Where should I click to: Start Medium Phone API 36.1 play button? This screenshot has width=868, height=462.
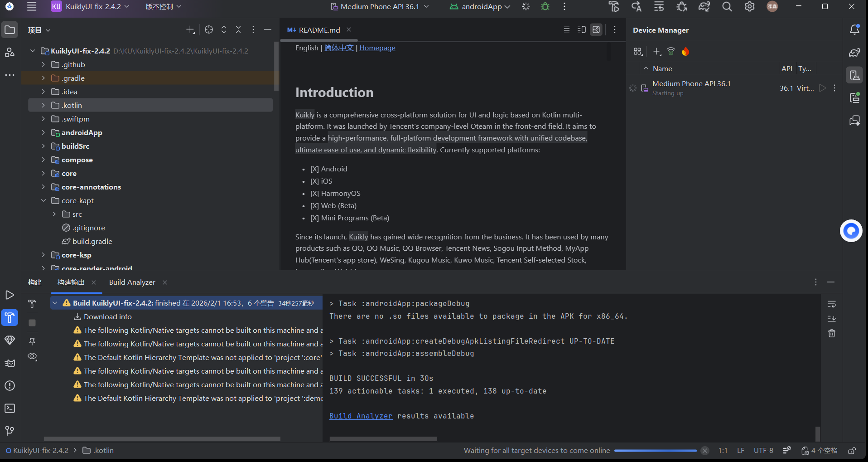(x=823, y=88)
